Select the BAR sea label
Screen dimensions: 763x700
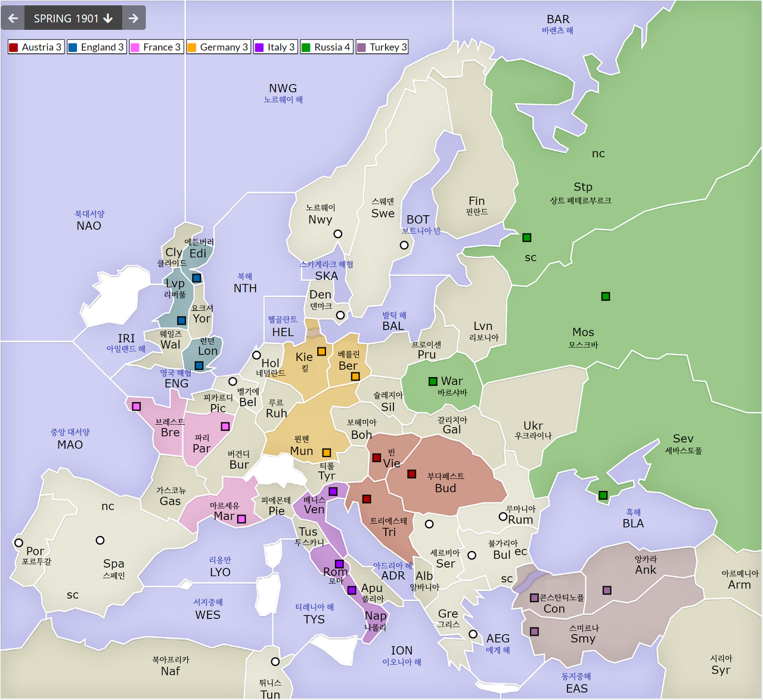[x=558, y=20]
